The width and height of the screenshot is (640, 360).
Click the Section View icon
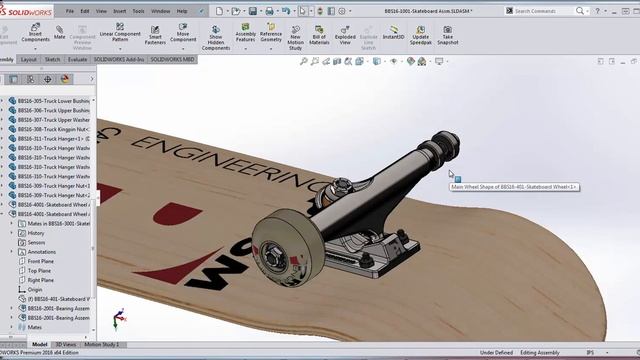click(x=337, y=61)
